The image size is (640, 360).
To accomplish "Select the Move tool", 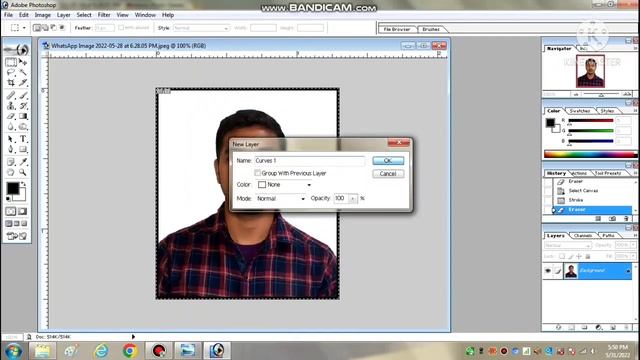I will tap(23, 62).
